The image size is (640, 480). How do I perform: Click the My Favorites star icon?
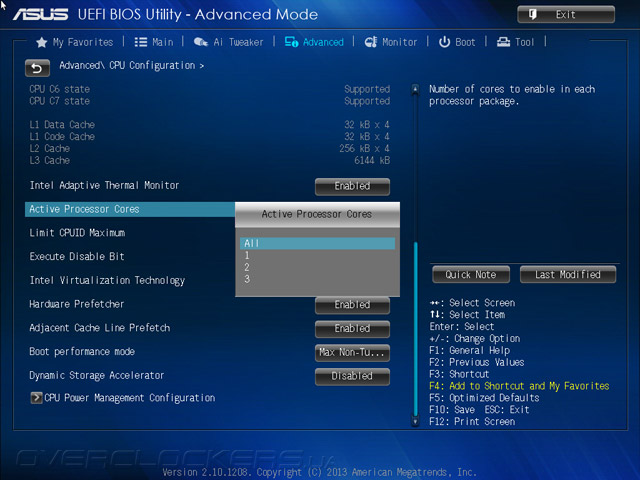pos(42,42)
